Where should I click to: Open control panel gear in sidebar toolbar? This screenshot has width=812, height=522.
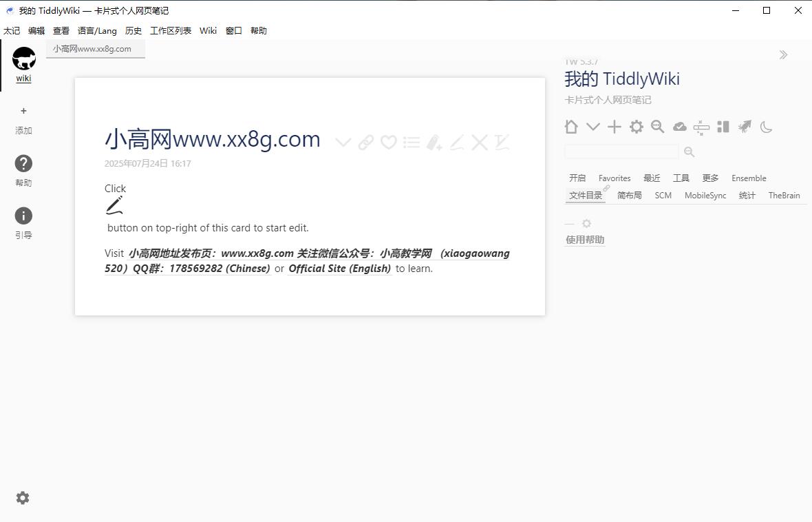pyautogui.click(x=637, y=127)
